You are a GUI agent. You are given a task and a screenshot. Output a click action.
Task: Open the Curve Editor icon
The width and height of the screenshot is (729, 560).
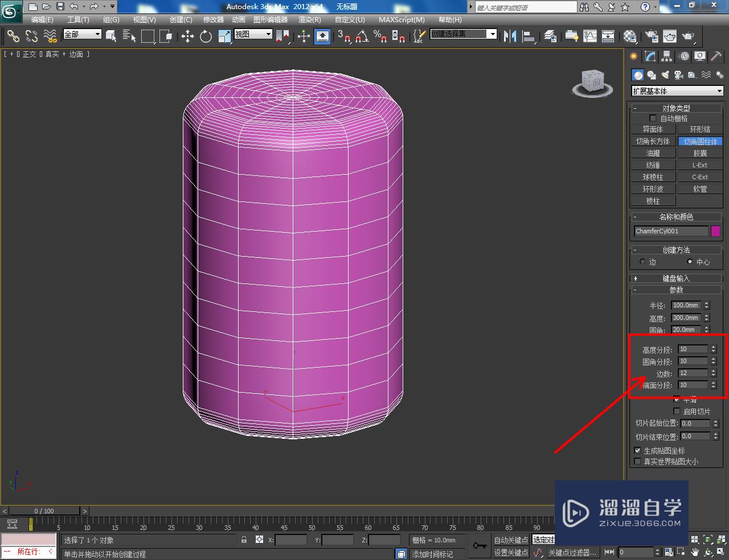pyautogui.click(x=590, y=36)
